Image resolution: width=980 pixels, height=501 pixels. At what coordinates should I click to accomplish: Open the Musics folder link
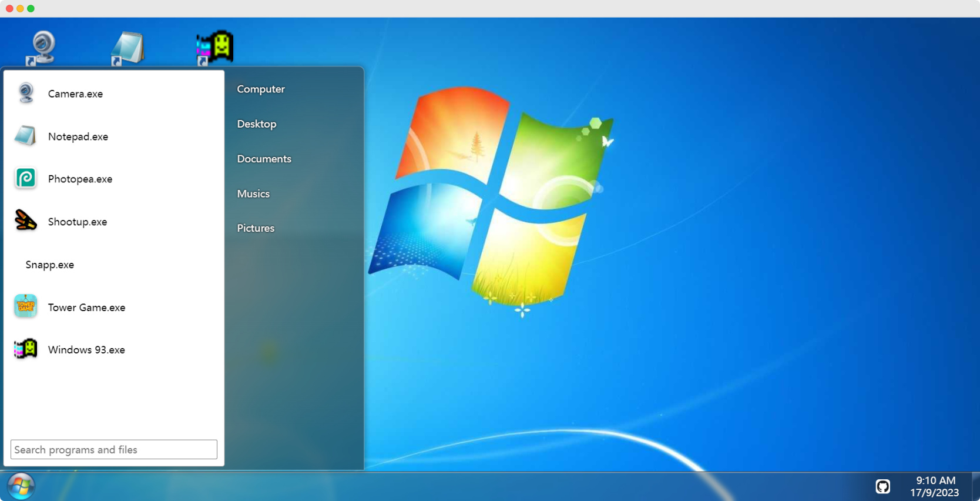(x=253, y=193)
